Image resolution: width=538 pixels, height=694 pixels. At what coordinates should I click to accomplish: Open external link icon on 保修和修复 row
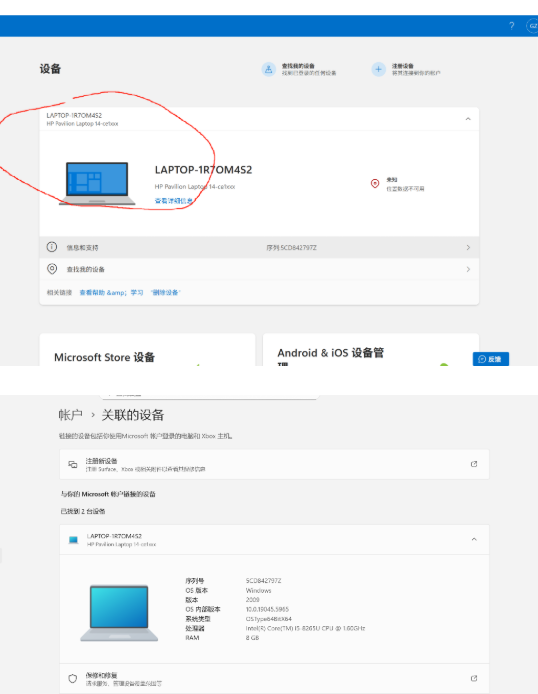pyautogui.click(x=474, y=678)
